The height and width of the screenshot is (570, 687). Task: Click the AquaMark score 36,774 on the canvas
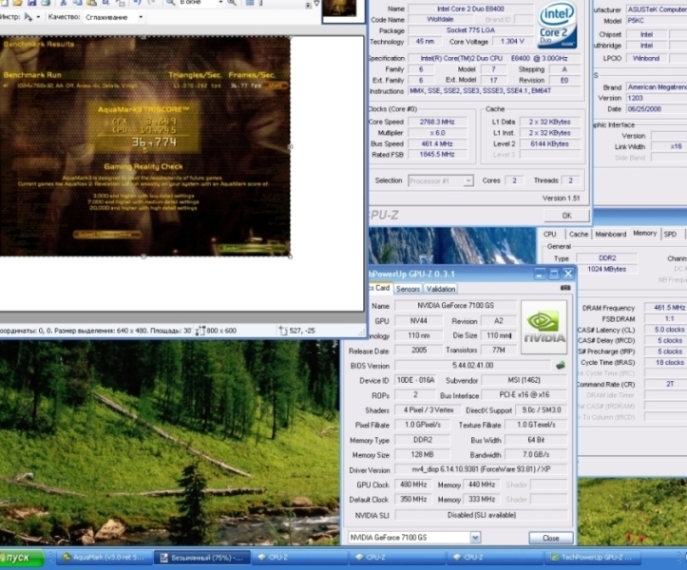(154, 142)
